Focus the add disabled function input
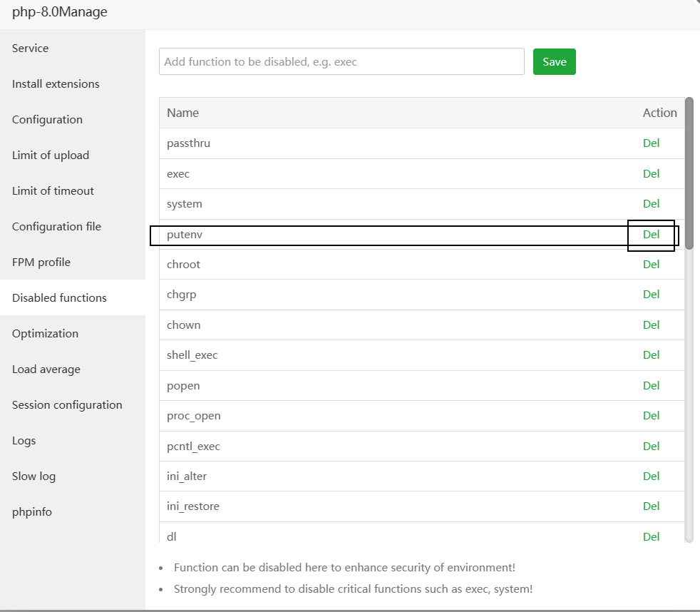This screenshot has width=700, height=612. [341, 62]
